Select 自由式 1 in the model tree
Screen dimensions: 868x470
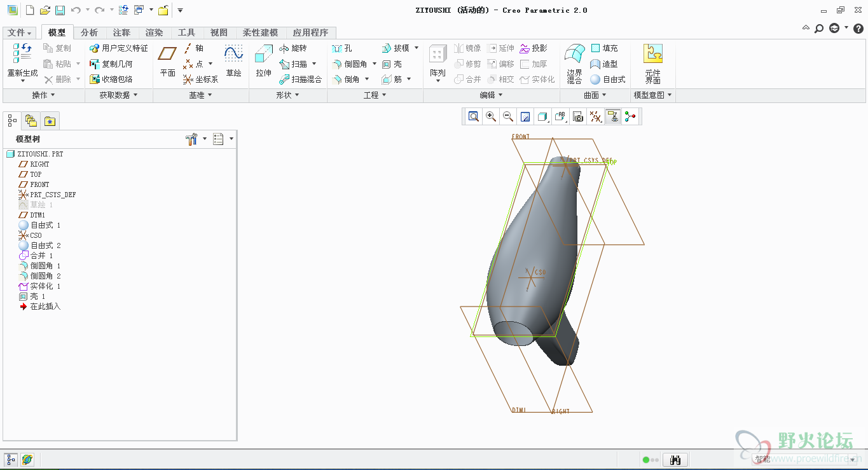click(39, 225)
